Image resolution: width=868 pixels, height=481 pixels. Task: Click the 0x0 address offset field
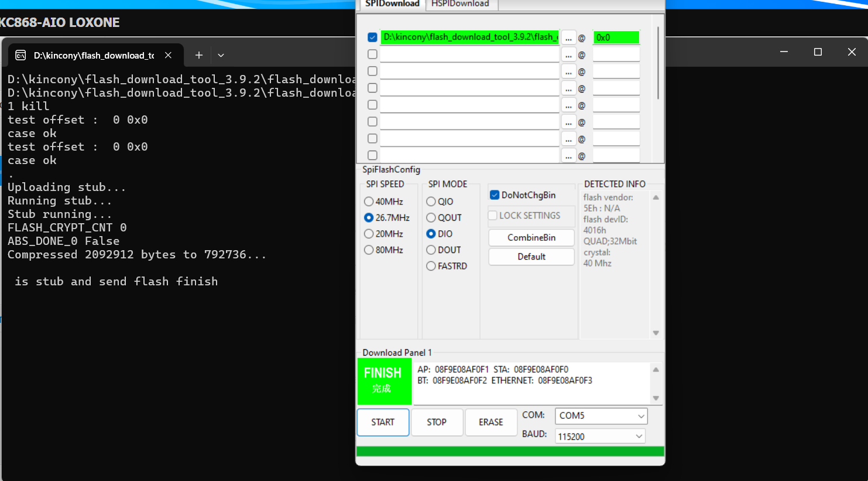pyautogui.click(x=616, y=37)
